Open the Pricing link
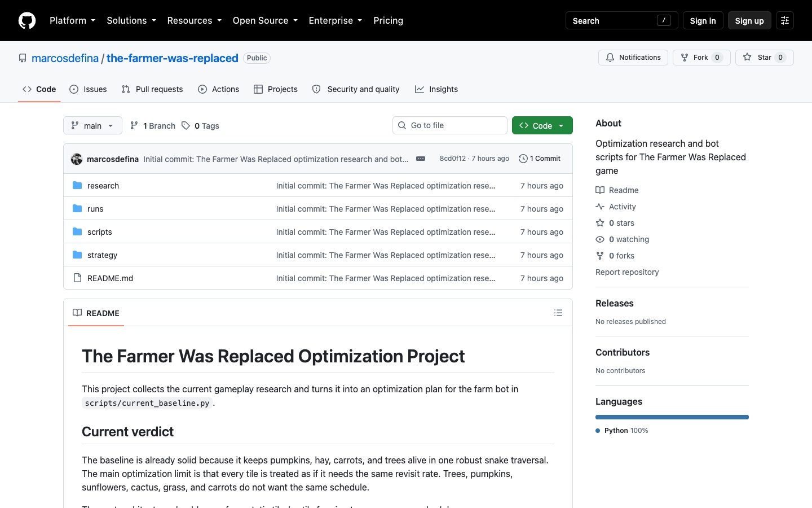This screenshot has width=812, height=508. click(389, 20)
